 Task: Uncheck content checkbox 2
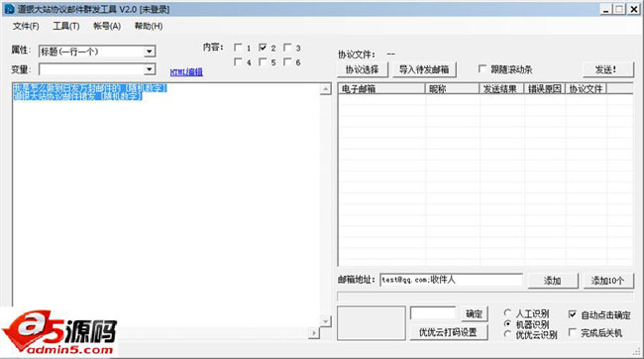pyautogui.click(x=263, y=48)
